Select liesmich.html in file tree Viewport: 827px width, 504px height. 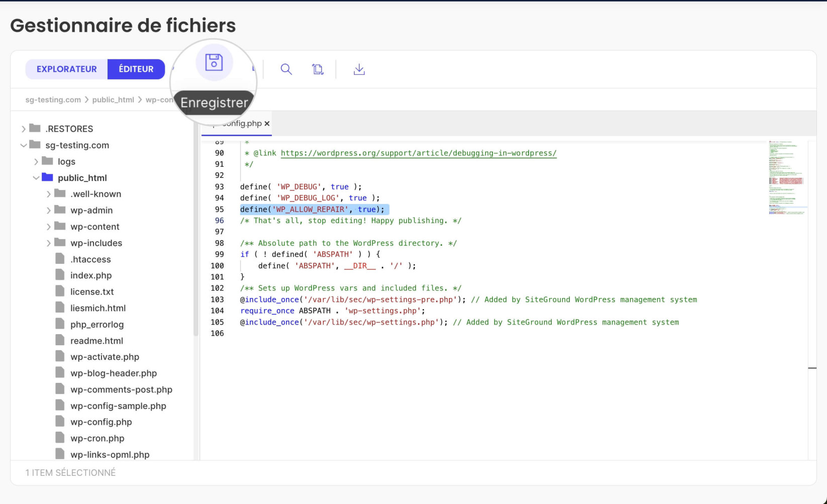click(x=98, y=308)
